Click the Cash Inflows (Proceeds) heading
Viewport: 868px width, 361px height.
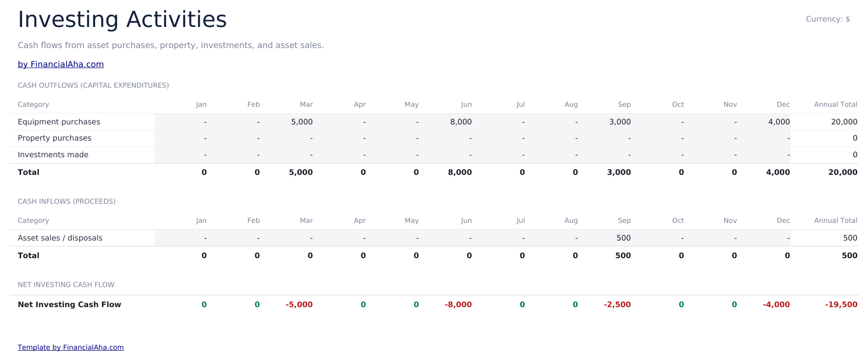(67, 201)
